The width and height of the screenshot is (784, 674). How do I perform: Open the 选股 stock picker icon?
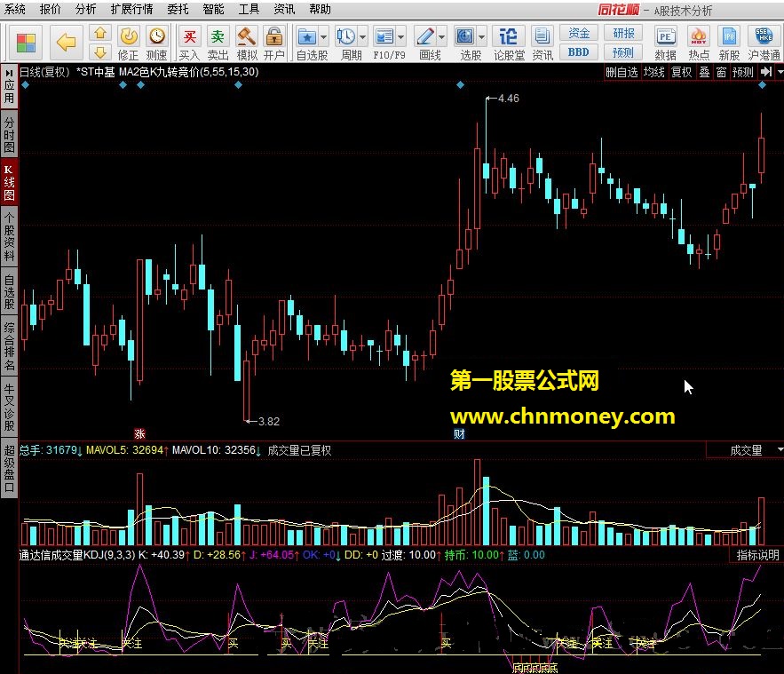coord(465,36)
